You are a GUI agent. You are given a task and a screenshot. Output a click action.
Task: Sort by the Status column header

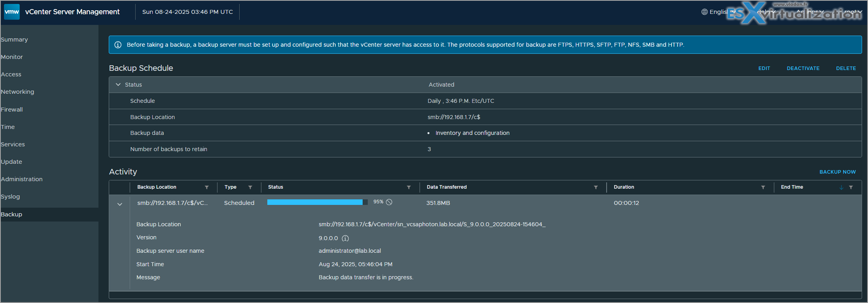click(x=276, y=187)
